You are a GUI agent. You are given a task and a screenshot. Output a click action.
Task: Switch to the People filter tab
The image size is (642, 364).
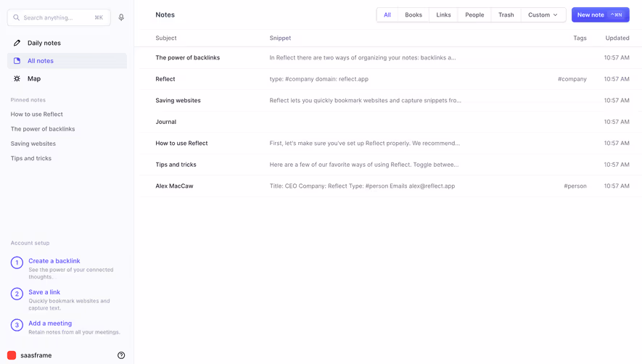click(x=474, y=15)
